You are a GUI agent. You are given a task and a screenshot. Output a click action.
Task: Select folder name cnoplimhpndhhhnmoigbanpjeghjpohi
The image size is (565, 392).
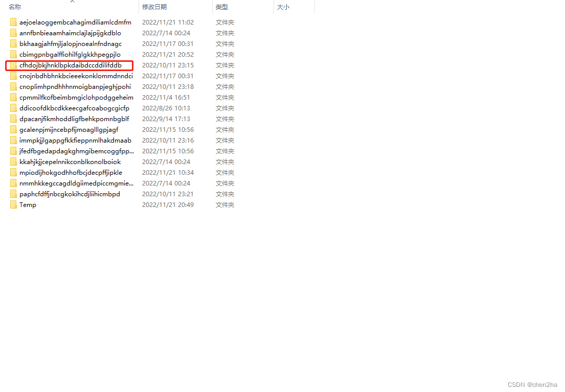click(75, 87)
